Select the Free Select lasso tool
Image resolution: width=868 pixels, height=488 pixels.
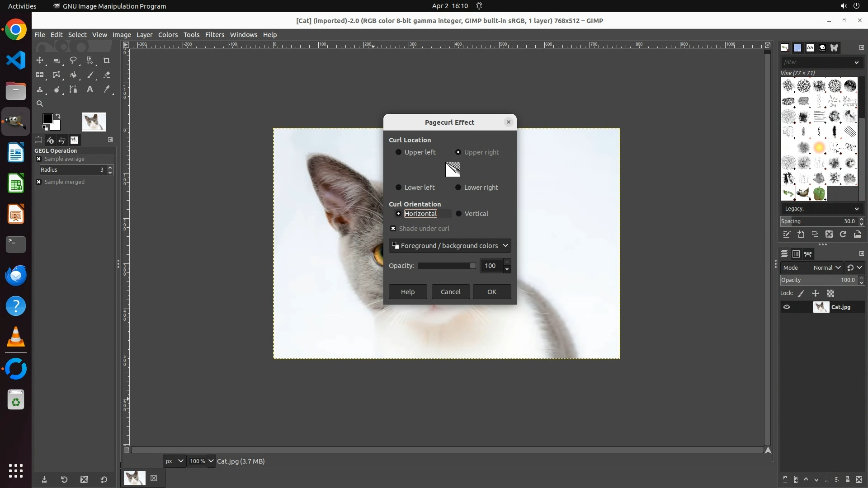(73, 60)
